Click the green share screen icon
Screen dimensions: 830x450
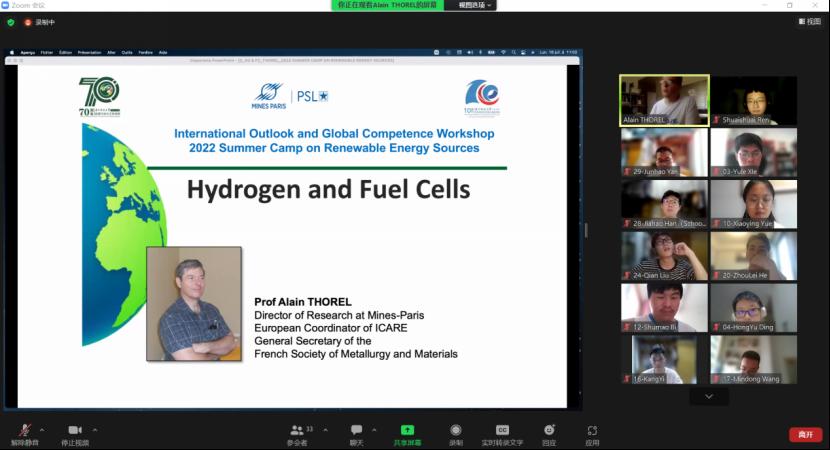coord(407,430)
